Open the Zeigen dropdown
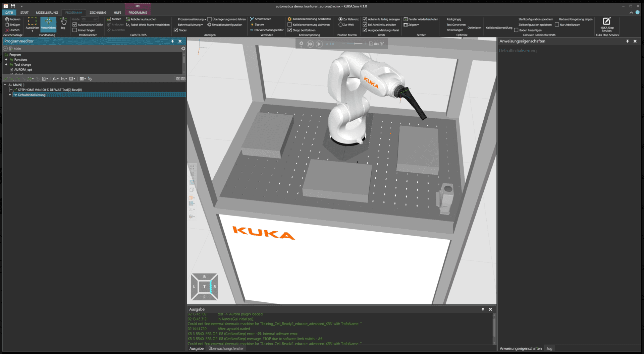The image size is (644, 354). click(x=411, y=24)
